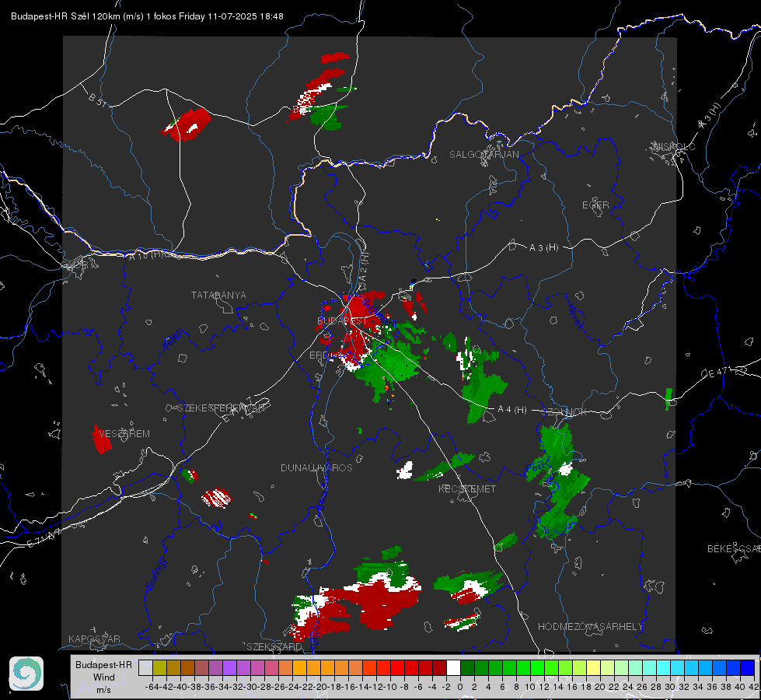Select the white swatch left of the 0 label
This screenshot has width=761, height=700.
(x=453, y=667)
